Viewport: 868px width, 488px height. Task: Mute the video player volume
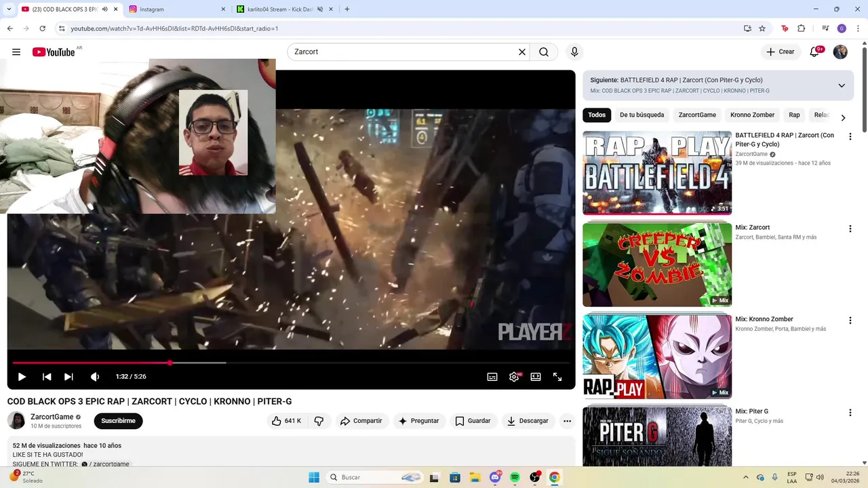[x=95, y=377]
